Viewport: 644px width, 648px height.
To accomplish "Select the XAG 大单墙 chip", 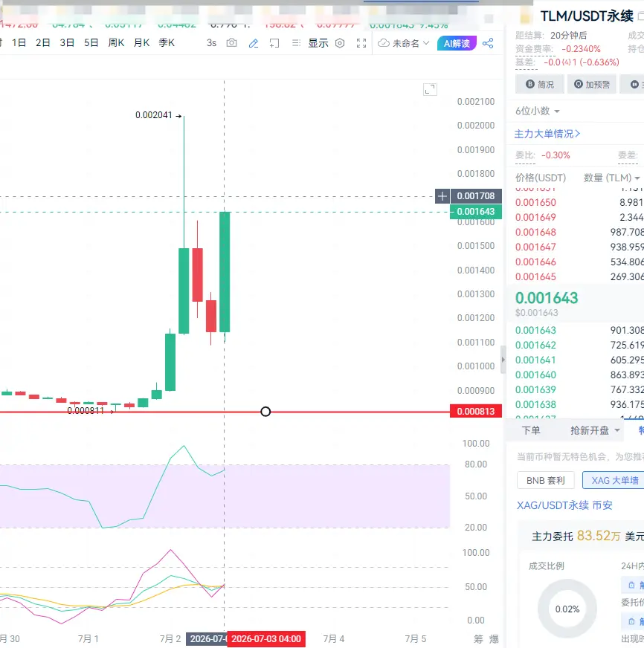I will (614, 480).
